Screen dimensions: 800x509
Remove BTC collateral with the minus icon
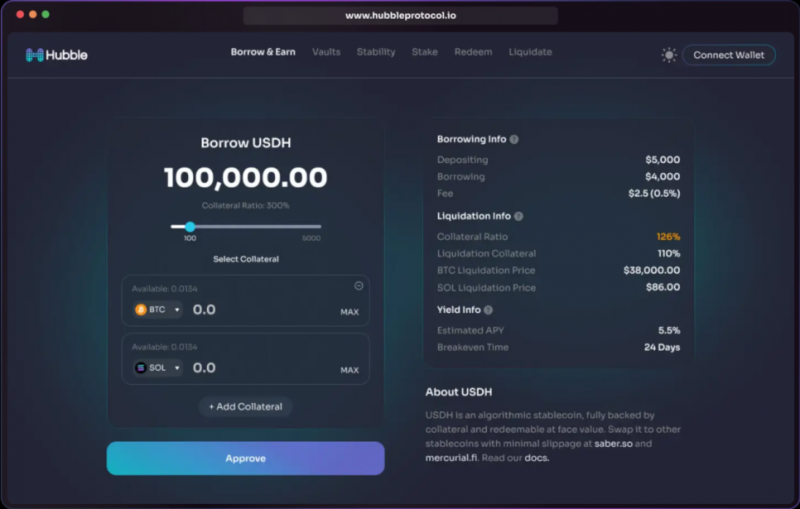359,286
